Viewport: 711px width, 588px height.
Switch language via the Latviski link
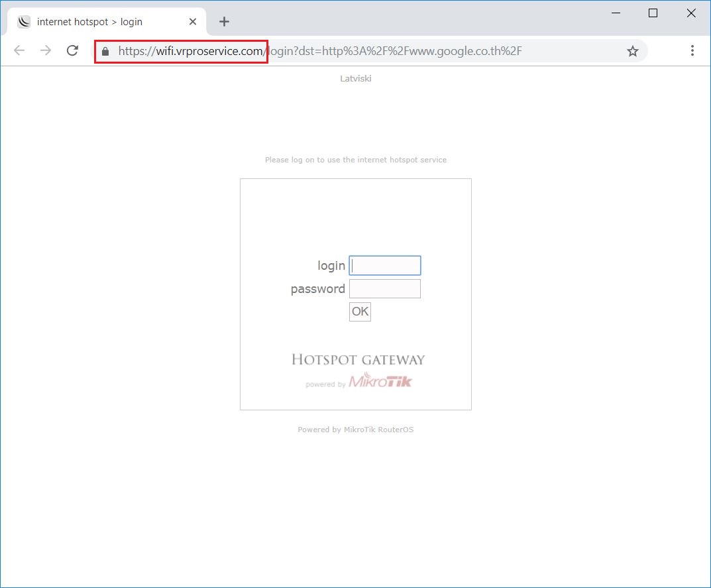point(355,78)
